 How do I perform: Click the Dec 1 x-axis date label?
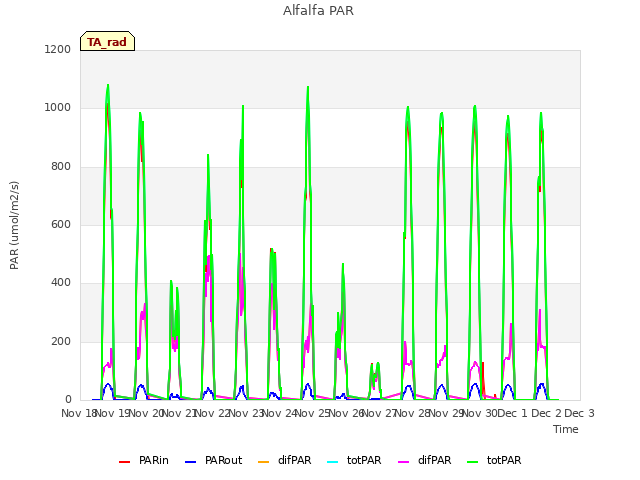pos(513,413)
